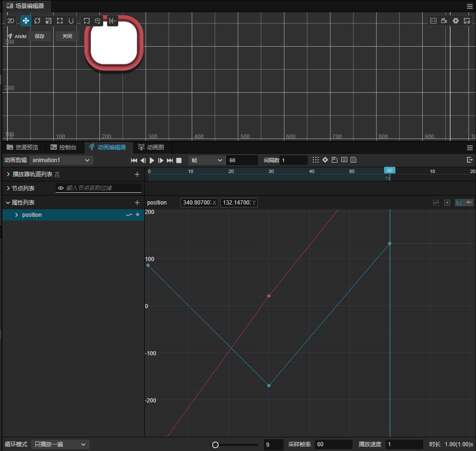
Task: Step to previous frame
Action: [143, 160]
